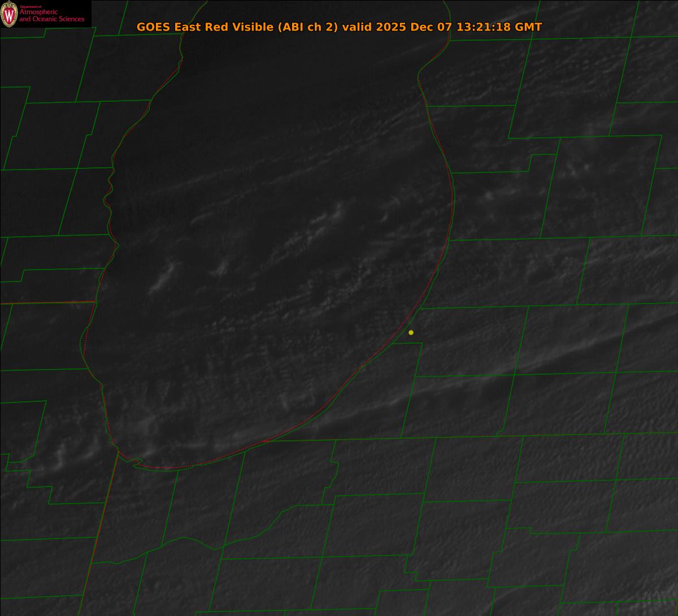Click the small harbor inlet at lake's southwest tip
678x616 pixels.
tap(136, 463)
